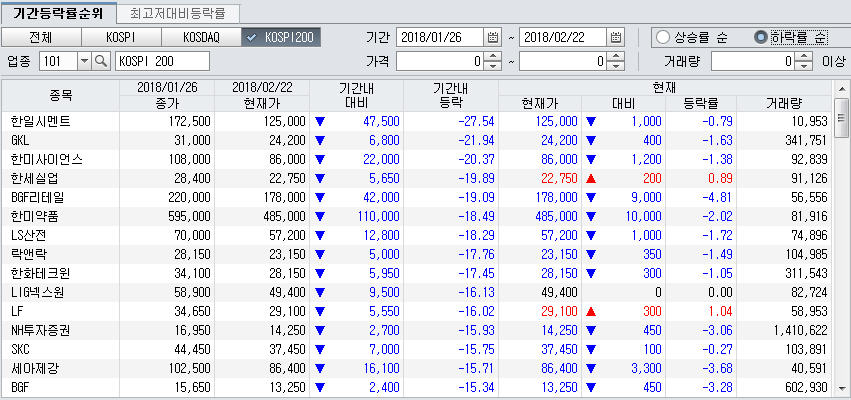Sort by 등락률 column header
The image size is (851, 400).
pyautogui.click(x=701, y=104)
